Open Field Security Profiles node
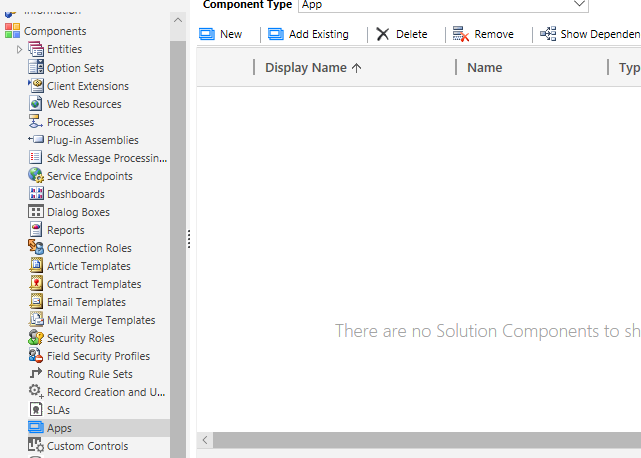Viewport: 641px width, 458px height. [98, 356]
